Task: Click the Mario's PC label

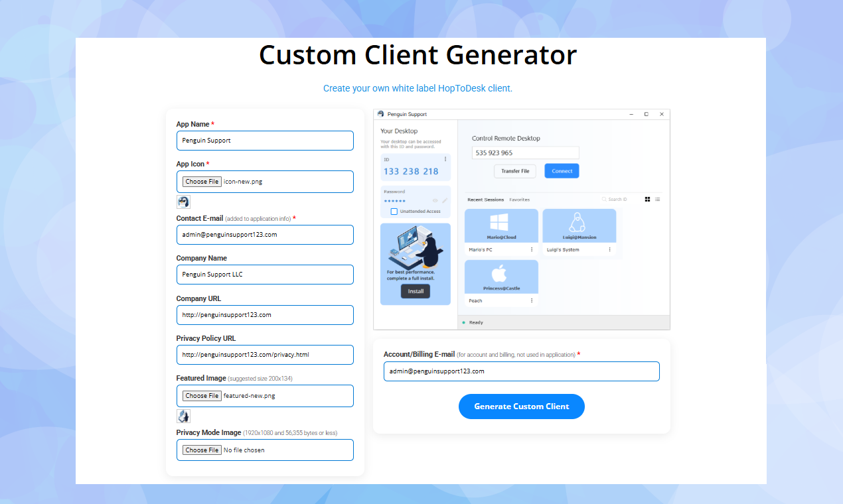Action: pos(481,250)
